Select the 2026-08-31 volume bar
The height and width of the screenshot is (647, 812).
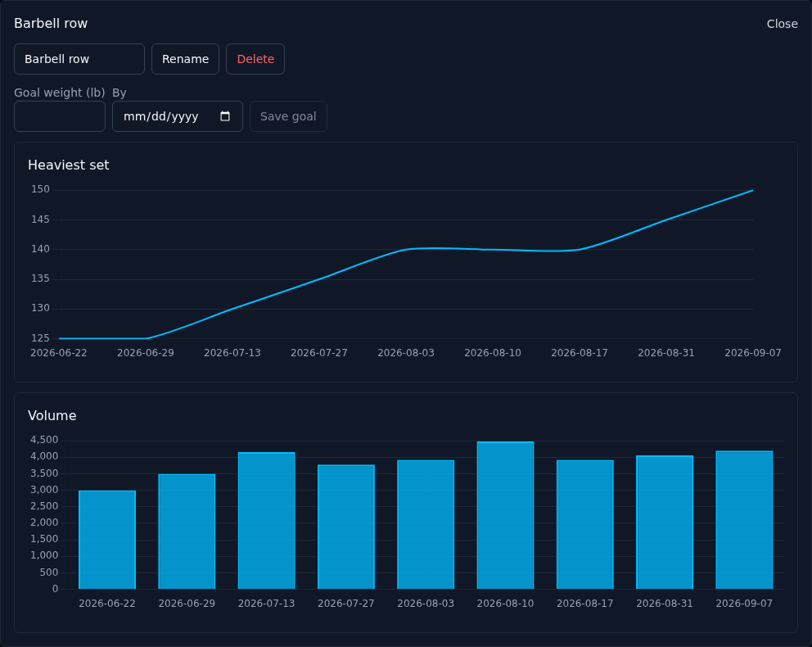click(x=665, y=523)
